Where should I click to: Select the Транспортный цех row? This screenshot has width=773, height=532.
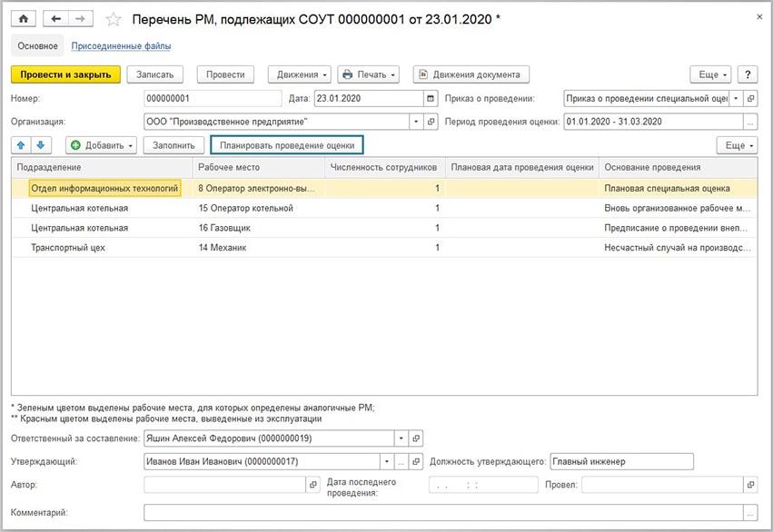[x=384, y=248]
